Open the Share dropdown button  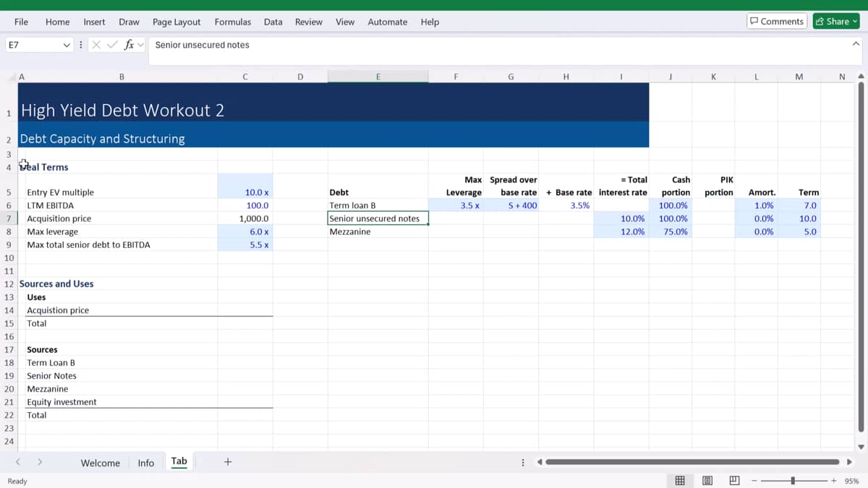835,21
